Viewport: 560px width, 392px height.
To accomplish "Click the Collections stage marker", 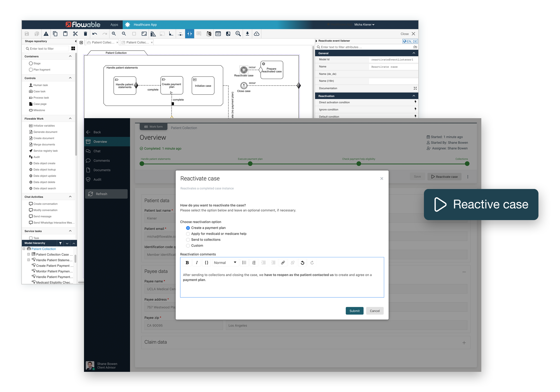I will (467, 164).
